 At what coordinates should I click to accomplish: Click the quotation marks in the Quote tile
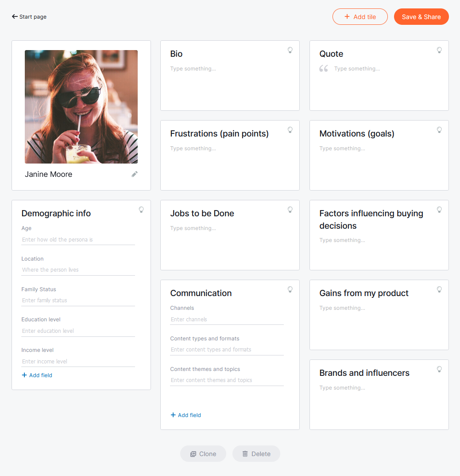[324, 68]
